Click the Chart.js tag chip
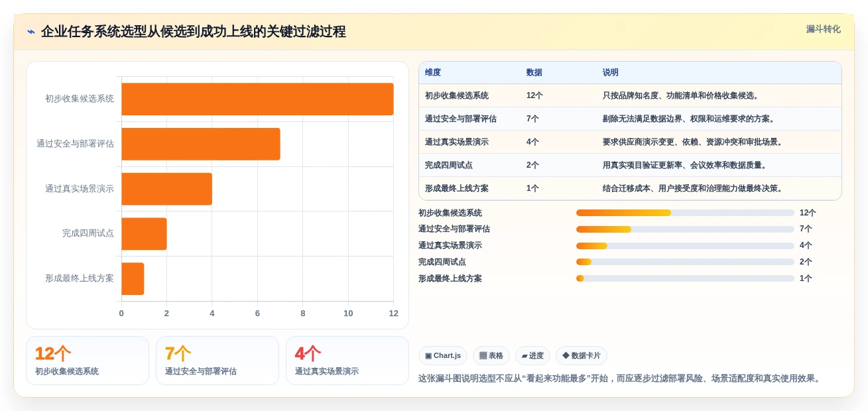 click(443, 356)
